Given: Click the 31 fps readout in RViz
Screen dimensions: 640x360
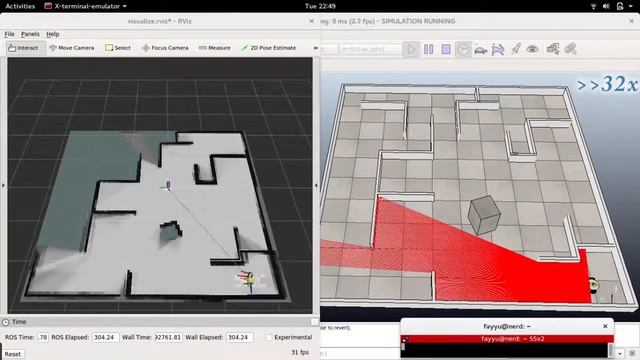Looking at the screenshot, I should [300, 352].
